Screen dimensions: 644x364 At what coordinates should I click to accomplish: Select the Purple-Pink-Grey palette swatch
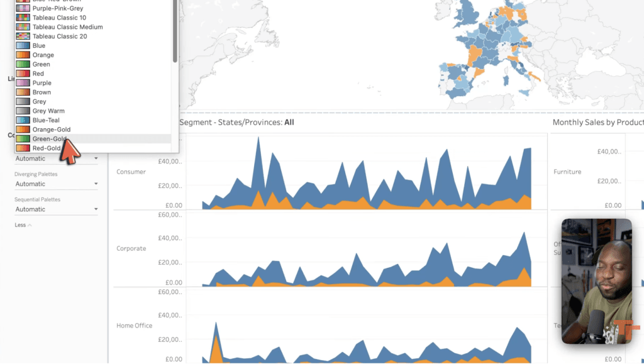[23, 9]
